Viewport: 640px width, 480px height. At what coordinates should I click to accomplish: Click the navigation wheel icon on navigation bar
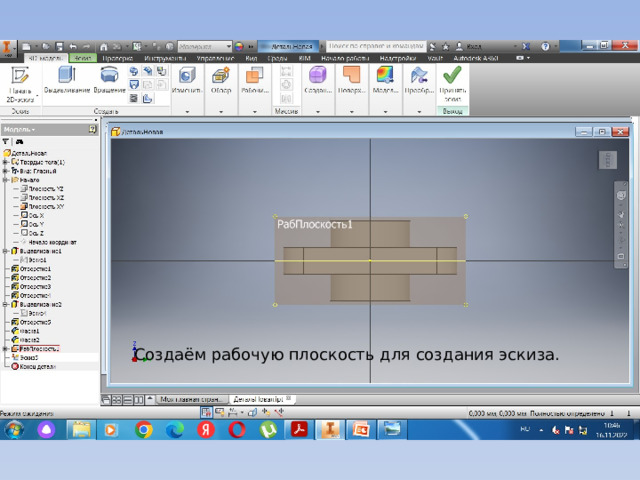[621, 196]
